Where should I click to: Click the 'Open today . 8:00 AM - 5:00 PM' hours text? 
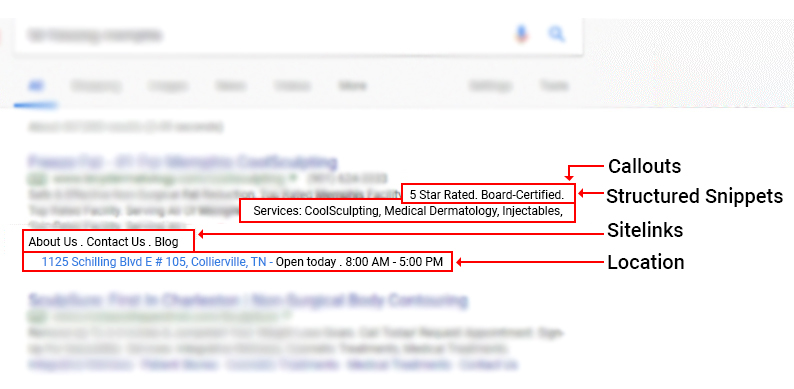point(360,262)
